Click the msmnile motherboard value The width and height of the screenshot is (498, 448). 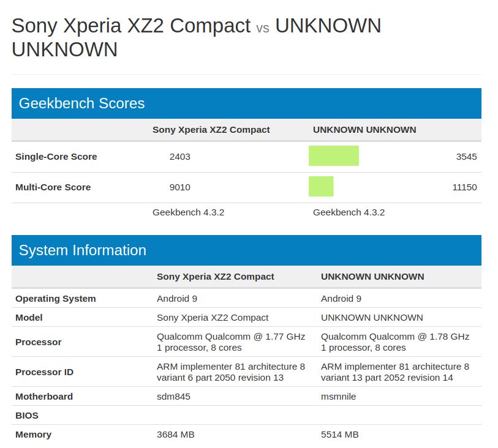338,397
